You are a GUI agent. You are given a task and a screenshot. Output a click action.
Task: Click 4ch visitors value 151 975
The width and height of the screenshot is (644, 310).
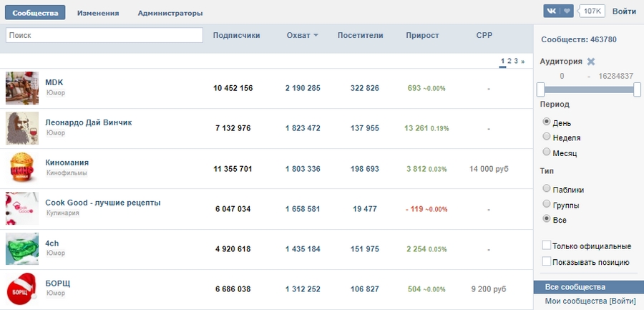click(x=365, y=249)
